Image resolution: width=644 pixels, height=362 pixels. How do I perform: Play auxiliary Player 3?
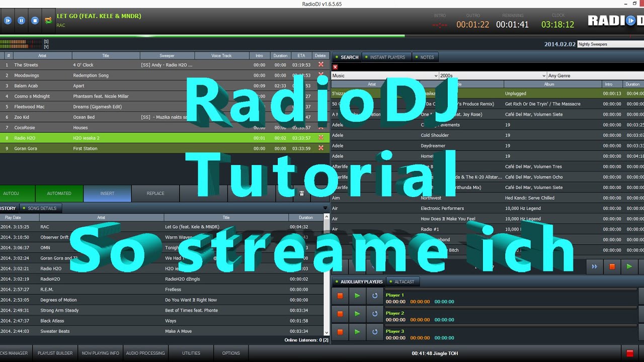pyautogui.click(x=357, y=332)
